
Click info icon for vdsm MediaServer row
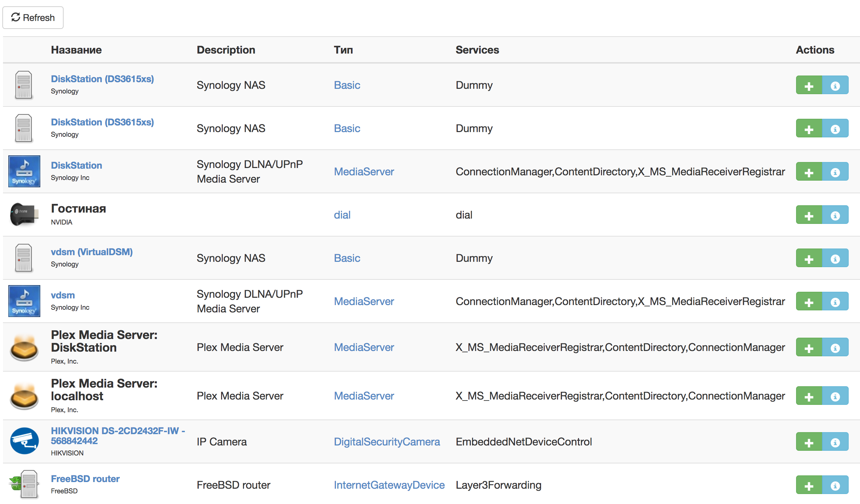click(x=835, y=302)
